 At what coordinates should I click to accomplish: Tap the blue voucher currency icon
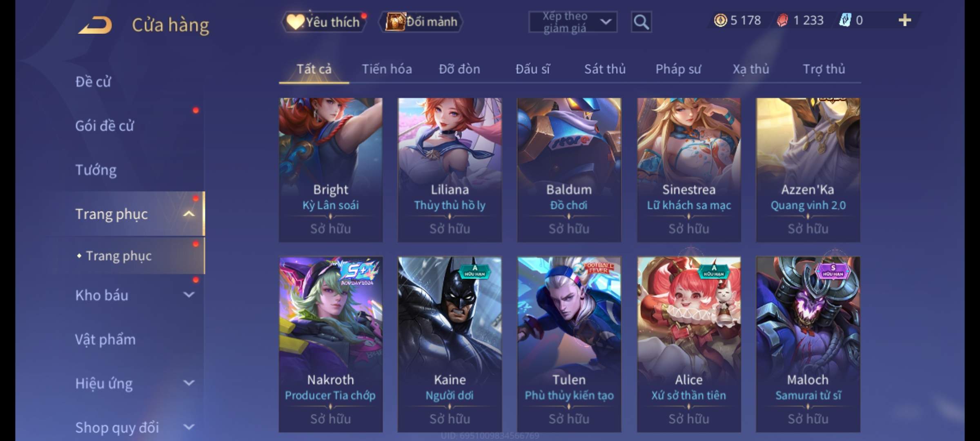(x=844, y=20)
